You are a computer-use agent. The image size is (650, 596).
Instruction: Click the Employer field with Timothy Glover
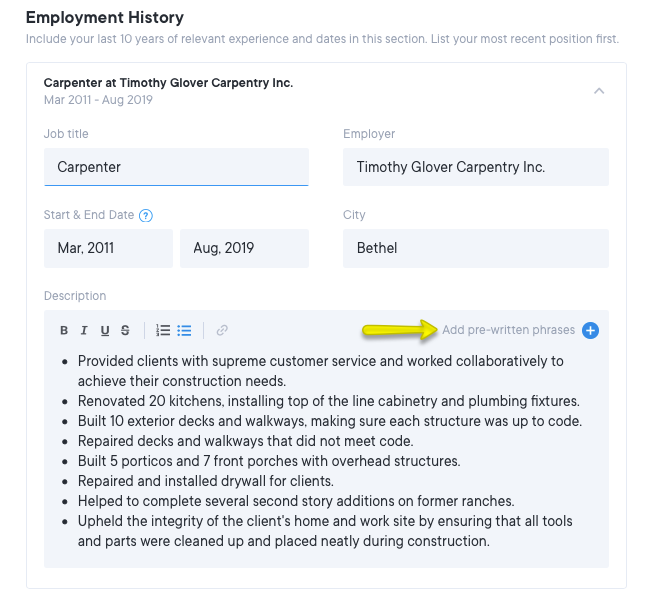coord(475,167)
